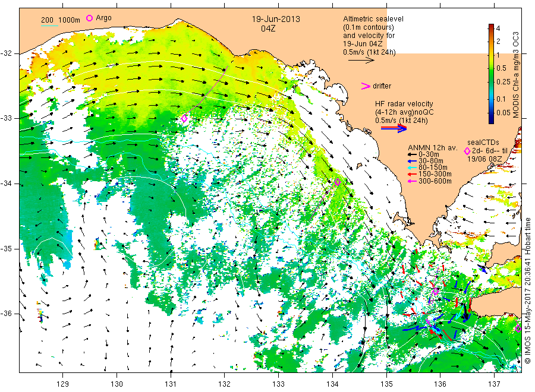Click the cyan 80-150m ANMN arrow
Screen dimensions: 535x392
pyautogui.click(x=413, y=167)
